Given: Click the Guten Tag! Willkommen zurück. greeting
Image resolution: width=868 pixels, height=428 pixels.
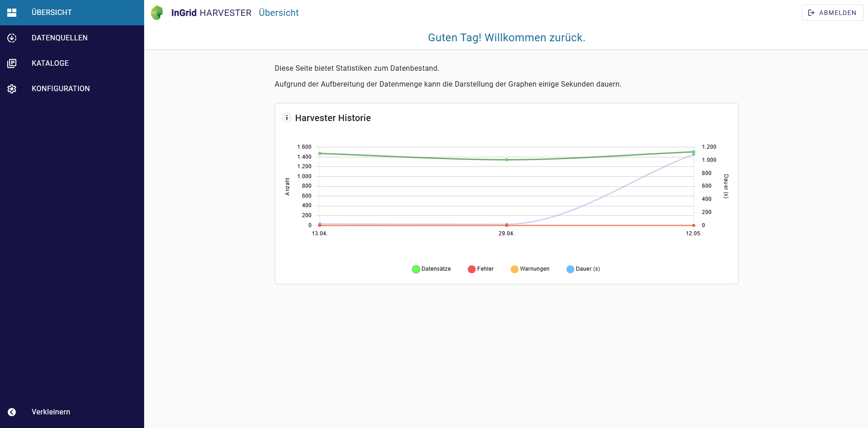Looking at the screenshot, I should point(506,38).
